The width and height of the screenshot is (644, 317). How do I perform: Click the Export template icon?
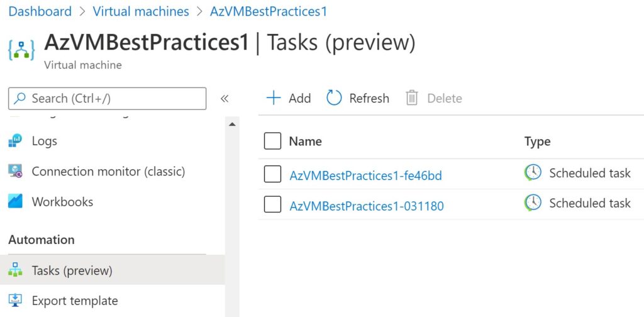15,300
